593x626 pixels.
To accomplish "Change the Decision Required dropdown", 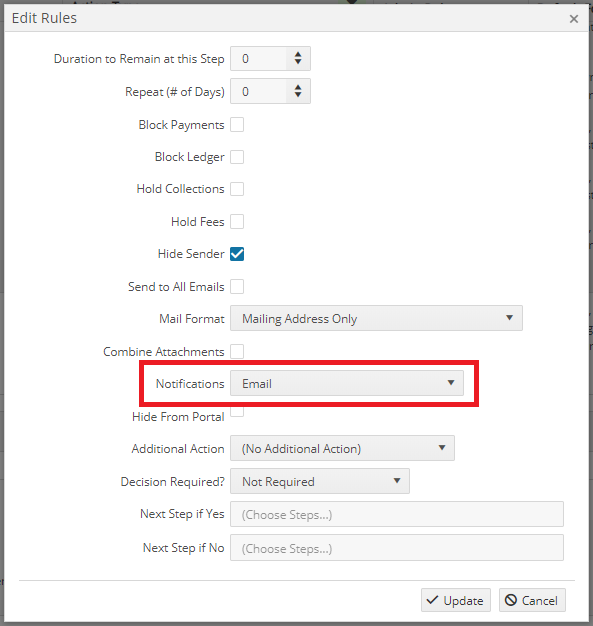I will click(x=320, y=481).
